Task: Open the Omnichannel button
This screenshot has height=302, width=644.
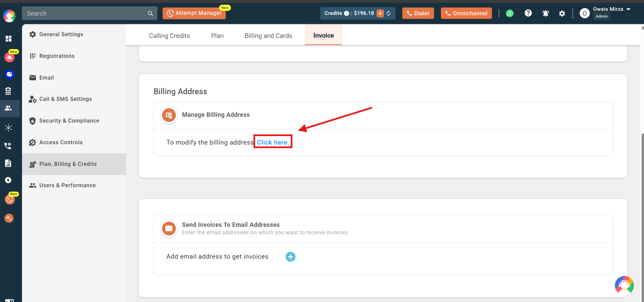Action: tap(466, 13)
